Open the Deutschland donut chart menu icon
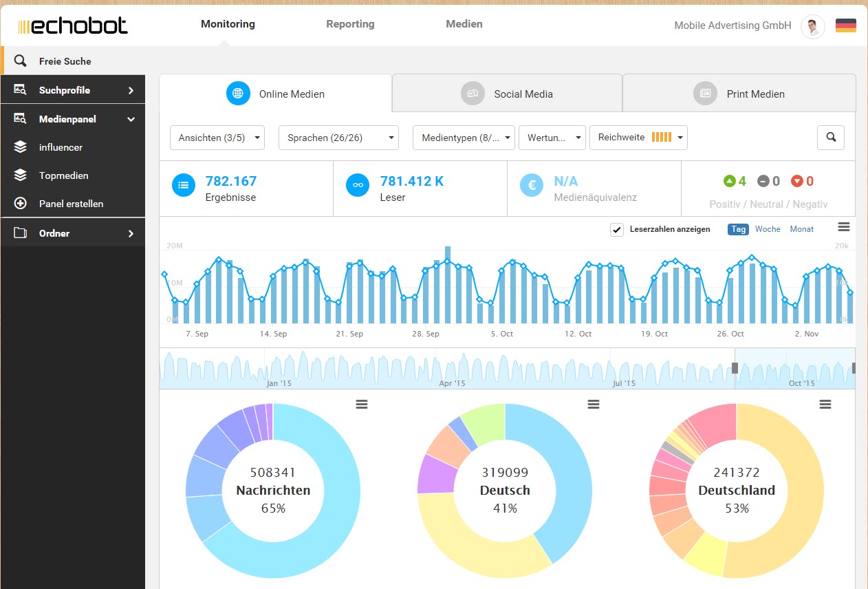The width and height of the screenshot is (868, 589). pos(825,405)
